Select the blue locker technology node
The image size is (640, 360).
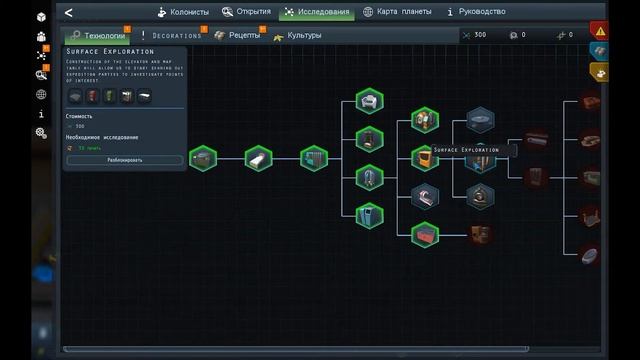(x=369, y=216)
